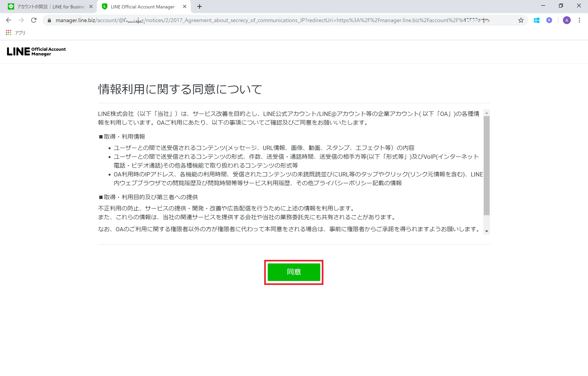588x376 pixels.
Task: Click the green 同意 agree button
Action: tap(294, 272)
